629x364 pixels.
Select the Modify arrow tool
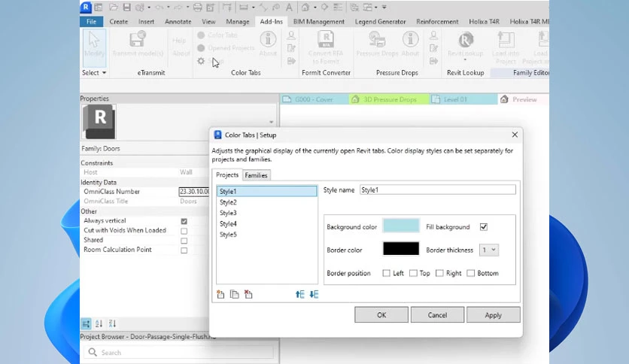94,47
